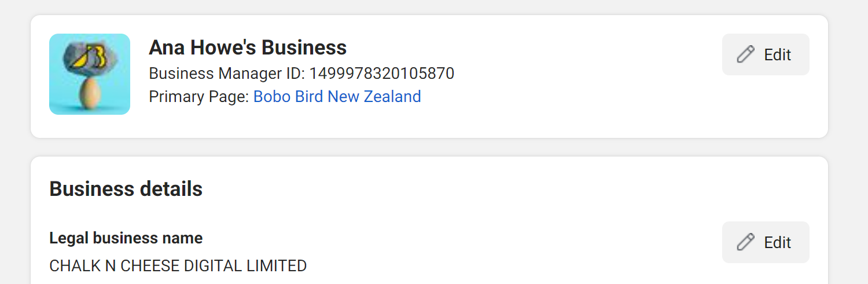Image resolution: width=868 pixels, height=284 pixels.
Task: Click the business profile picture thumbnail
Action: tap(90, 74)
